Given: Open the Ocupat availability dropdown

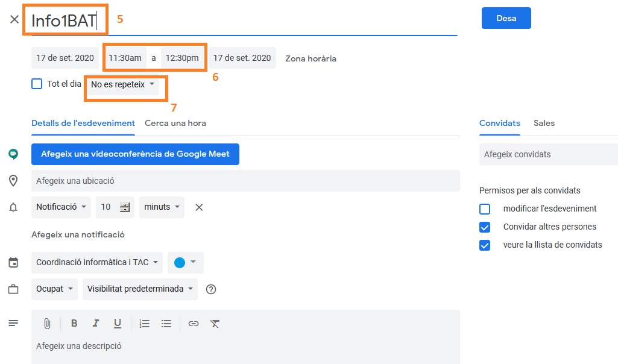Looking at the screenshot, I should [54, 289].
